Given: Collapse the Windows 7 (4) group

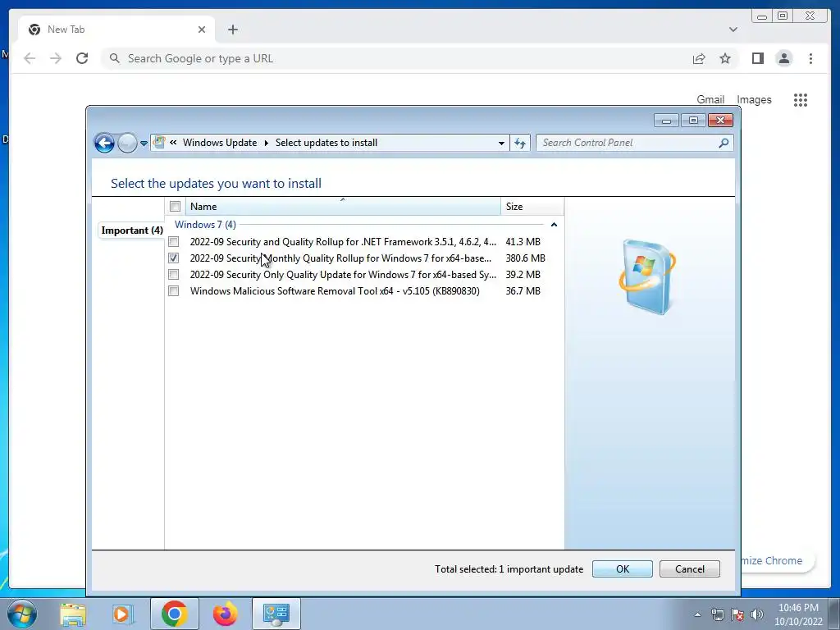Looking at the screenshot, I should pyautogui.click(x=554, y=225).
